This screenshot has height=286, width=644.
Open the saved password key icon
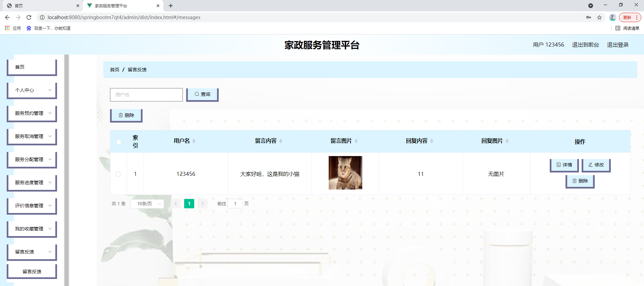coord(589,17)
